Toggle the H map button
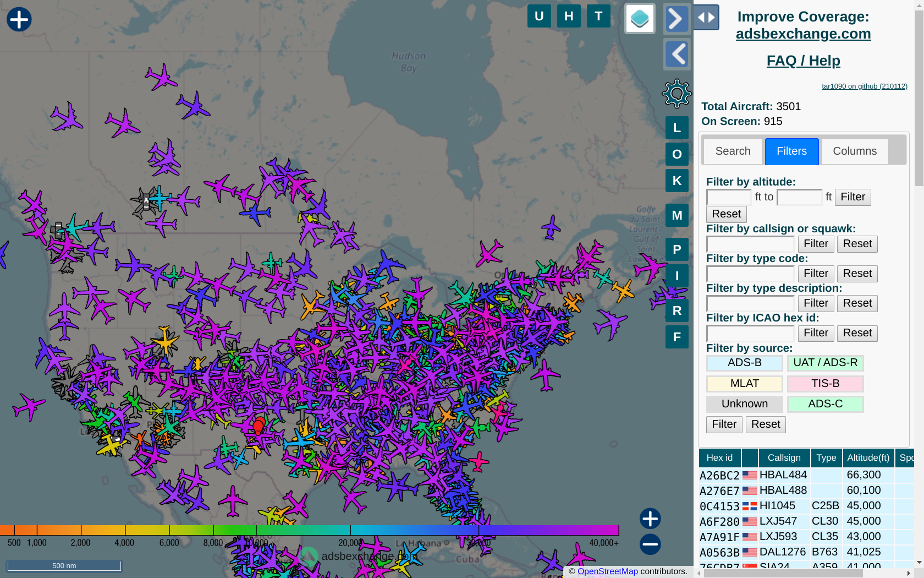This screenshot has height=578, width=924. click(569, 16)
